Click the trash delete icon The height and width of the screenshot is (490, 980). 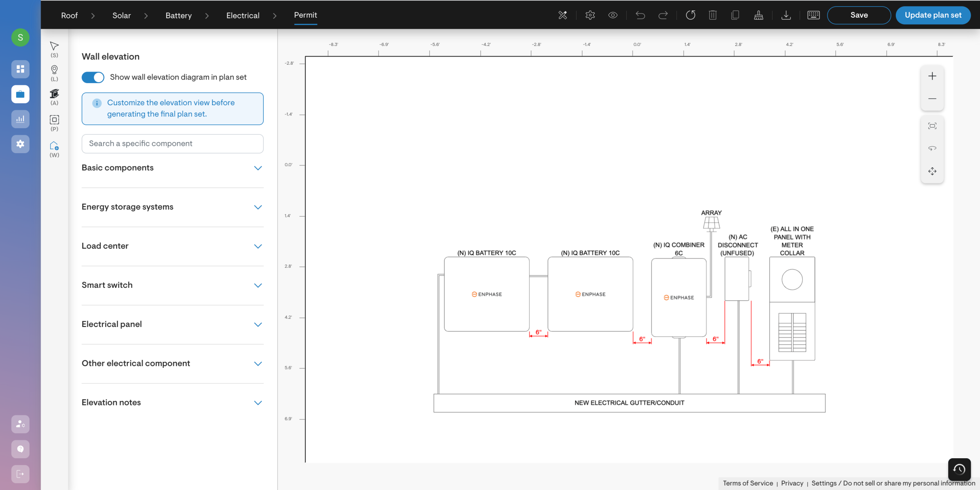(x=712, y=15)
